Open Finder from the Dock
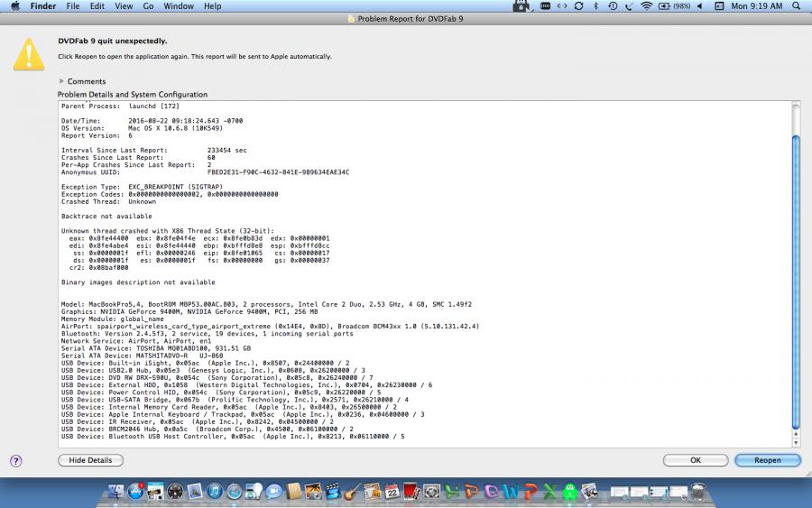The height and width of the screenshot is (508, 812). pos(116,491)
